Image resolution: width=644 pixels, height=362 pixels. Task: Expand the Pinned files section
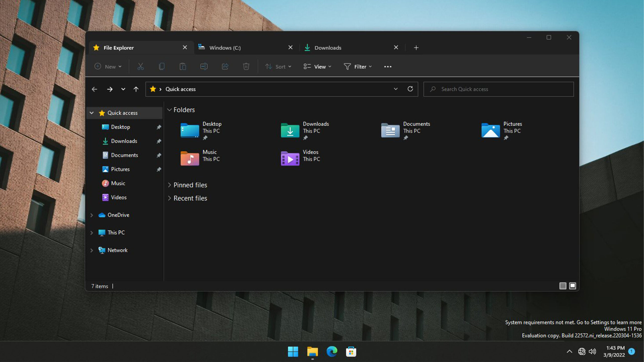170,185
